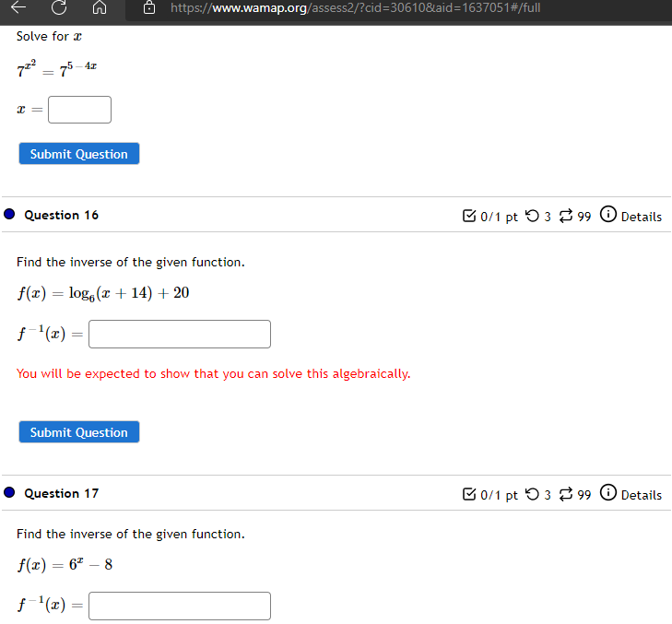Focus the wamap.org address bar URL

355,7
